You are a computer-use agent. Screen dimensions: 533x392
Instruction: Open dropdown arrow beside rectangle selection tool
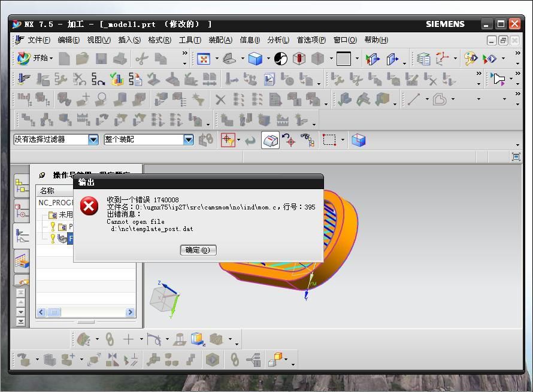coord(343,141)
